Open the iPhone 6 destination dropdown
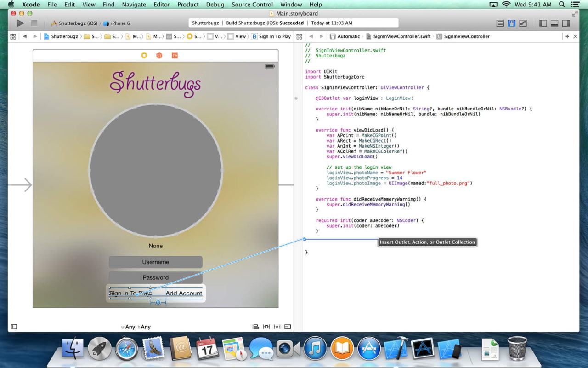The image size is (588, 368). 117,23
